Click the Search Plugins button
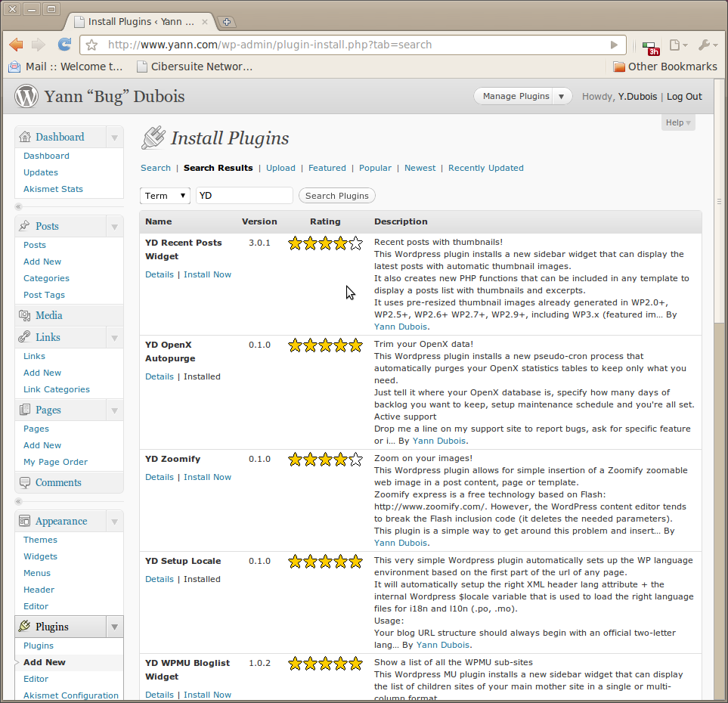This screenshot has height=703, width=728. [337, 196]
